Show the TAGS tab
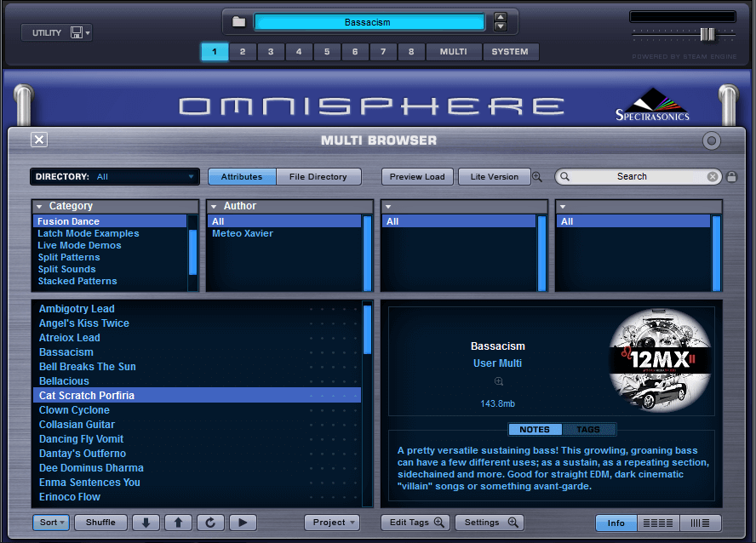This screenshot has height=543, width=756. coord(588,429)
